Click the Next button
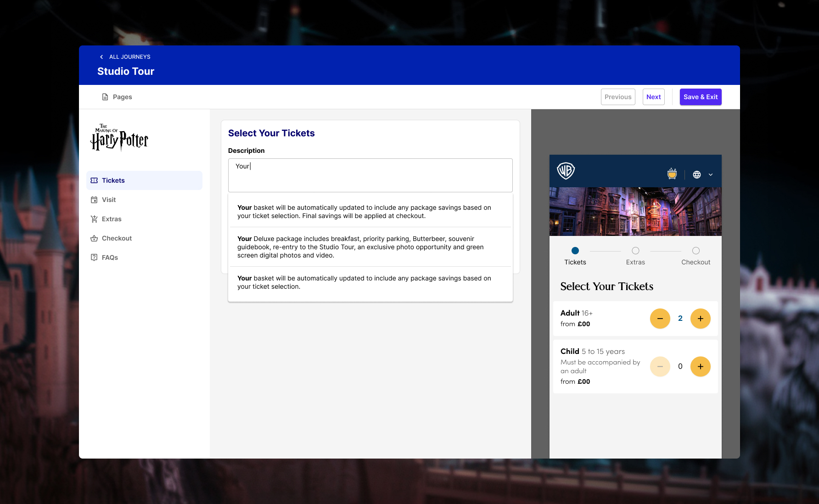Viewport: 819px width, 504px height. (x=653, y=97)
